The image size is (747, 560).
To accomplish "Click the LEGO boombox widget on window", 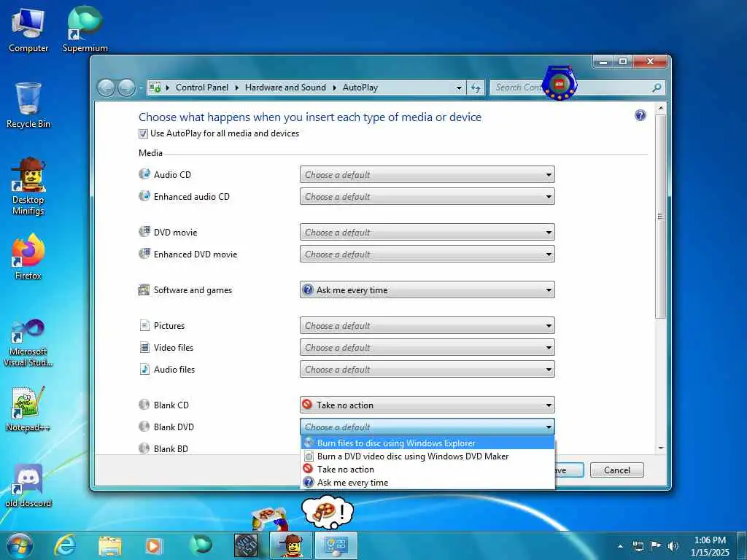I will 560,83.
